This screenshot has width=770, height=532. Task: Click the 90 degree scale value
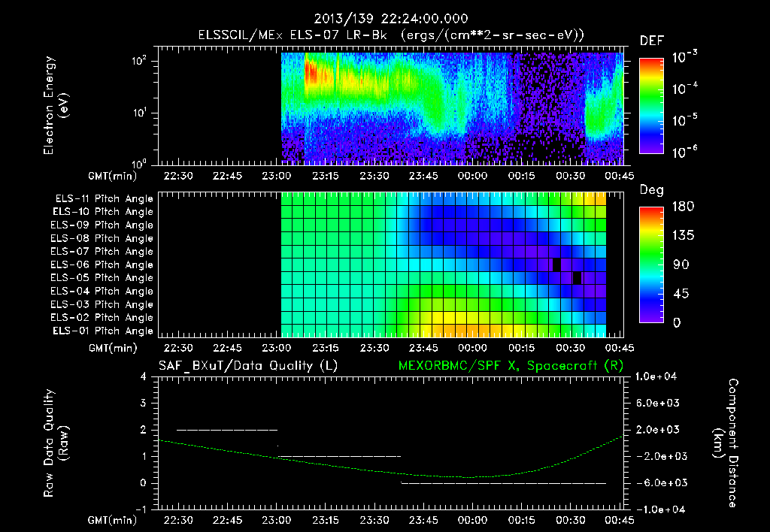(681, 264)
